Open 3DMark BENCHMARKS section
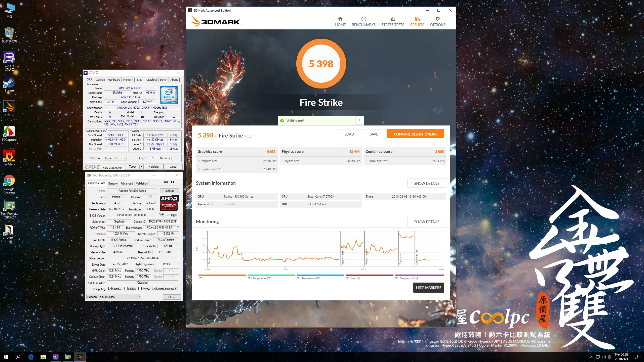Viewport: 644px width, 362px height. (x=364, y=22)
